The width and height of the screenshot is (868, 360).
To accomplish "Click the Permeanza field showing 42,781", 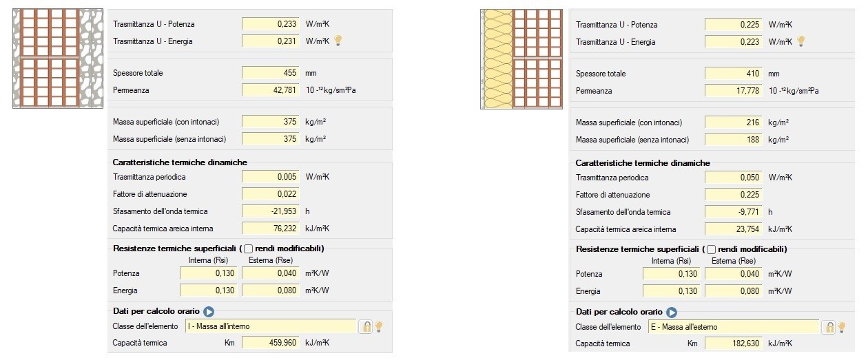I will pyautogui.click(x=271, y=89).
